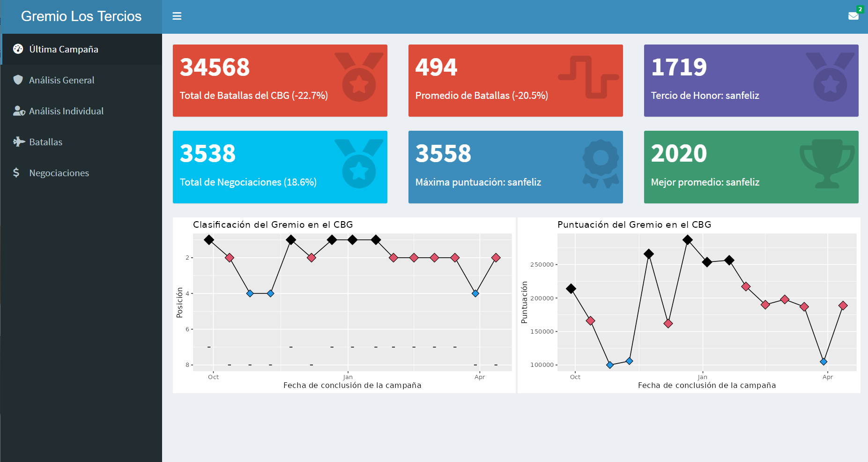Click the medal icon in Tercio de Honor box
The width and height of the screenshot is (868, 462).
[830, 77]
